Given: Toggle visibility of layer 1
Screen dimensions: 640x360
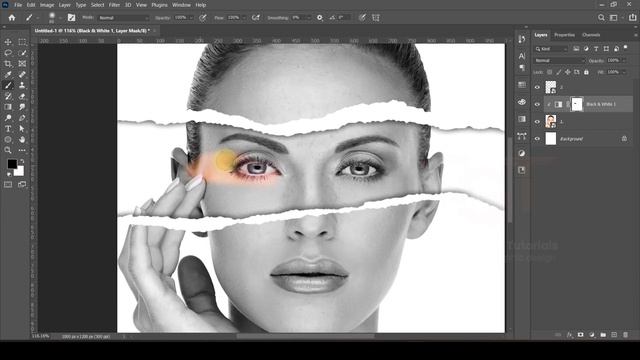Looking at the screenshot, I should [537, 122].
